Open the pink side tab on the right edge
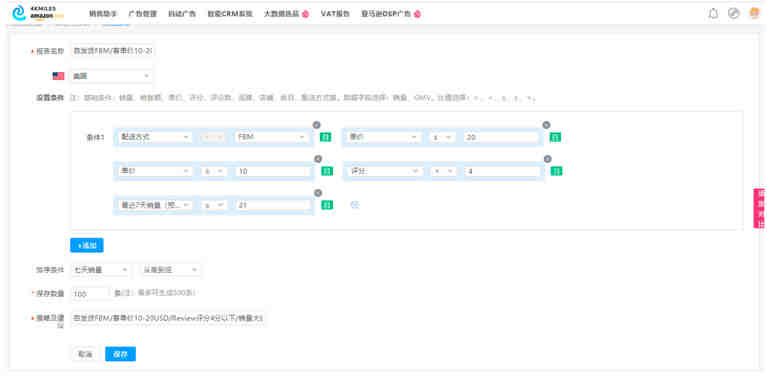The image size is (767, 383). click(760, 208)
